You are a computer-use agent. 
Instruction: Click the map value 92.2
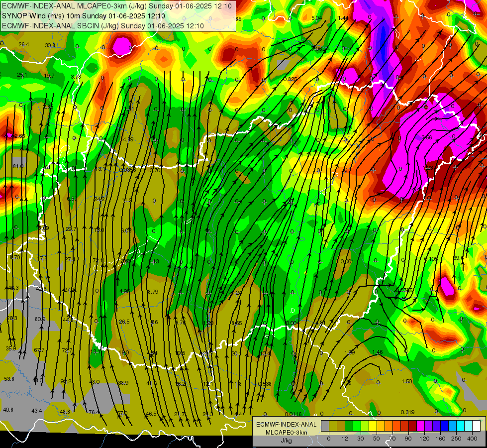pyautogui.click(x=66, y=381)
